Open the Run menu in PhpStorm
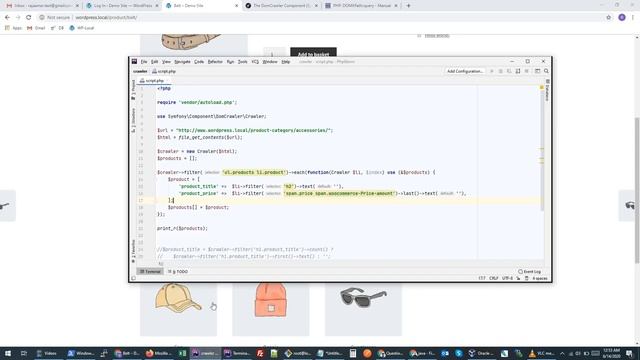This screenshot has width=640, height=360. (x=230, y=62)
